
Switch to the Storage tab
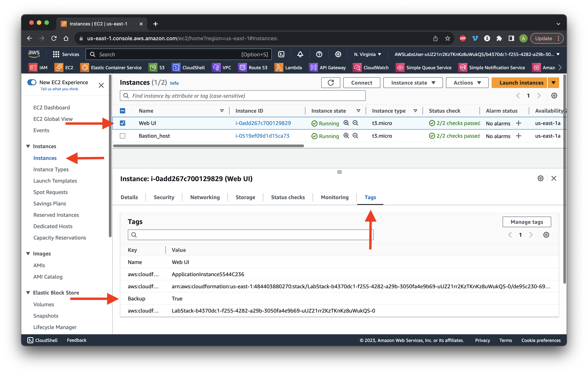click(x=245, y=197)
